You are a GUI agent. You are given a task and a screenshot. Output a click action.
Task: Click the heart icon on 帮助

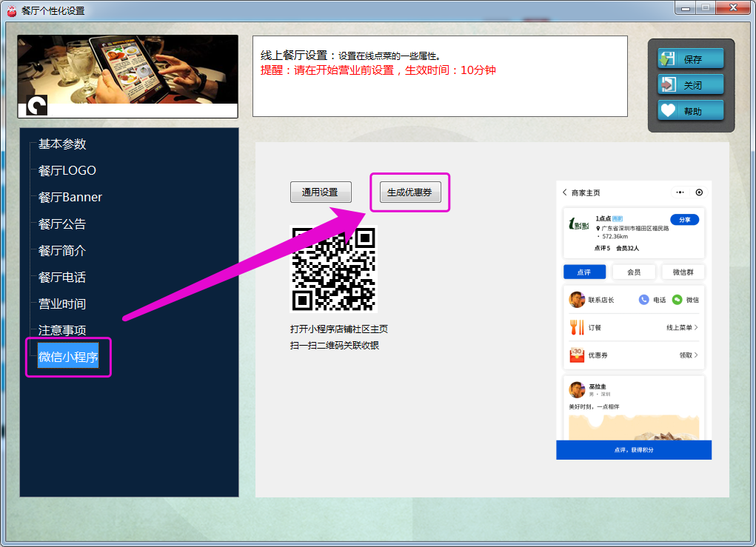pos(668,111)
